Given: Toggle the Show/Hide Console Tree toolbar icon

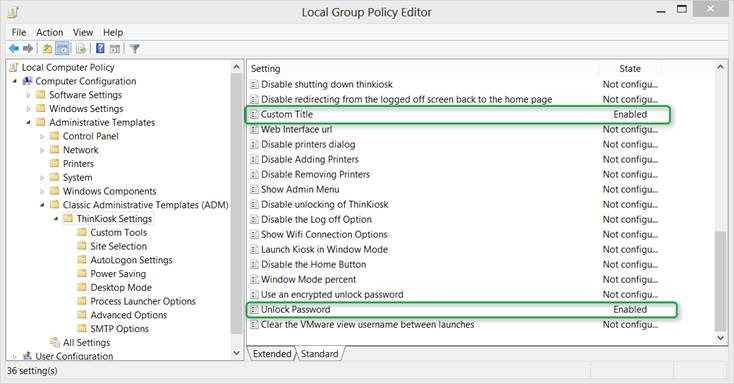Looking at the screenshot, I should (x=63, y=48).
